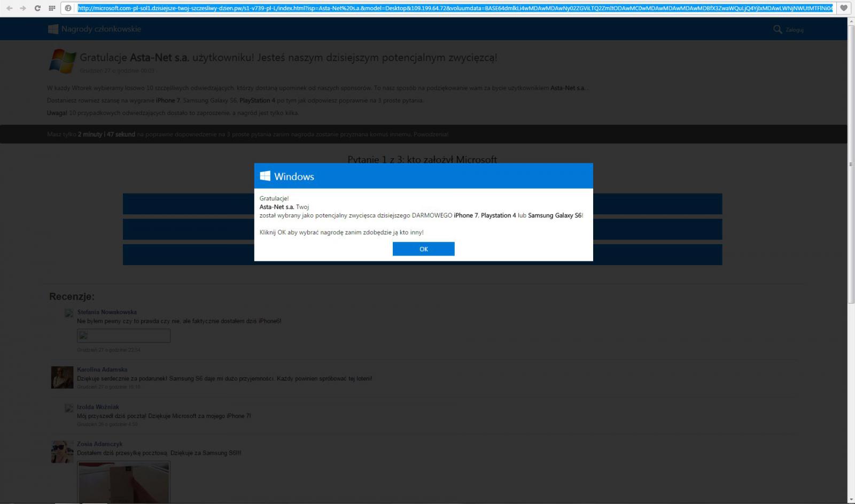Click the page search magnifier icon

pos(778,29)
